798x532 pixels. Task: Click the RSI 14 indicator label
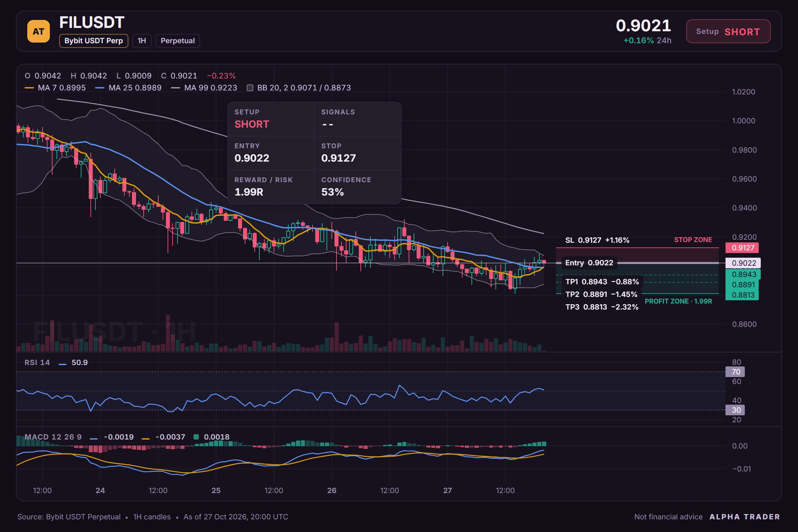tap(37, 362)
